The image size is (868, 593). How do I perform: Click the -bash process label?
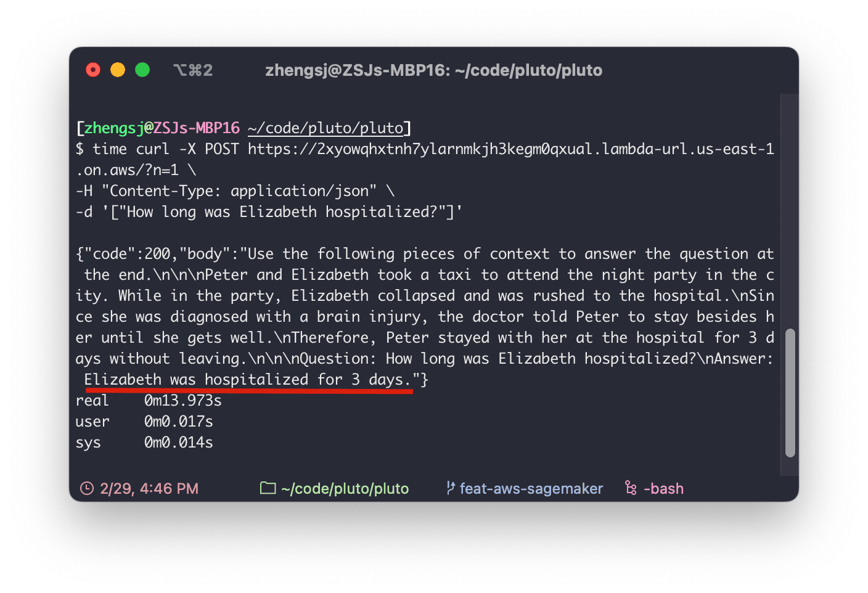(663, 488)
